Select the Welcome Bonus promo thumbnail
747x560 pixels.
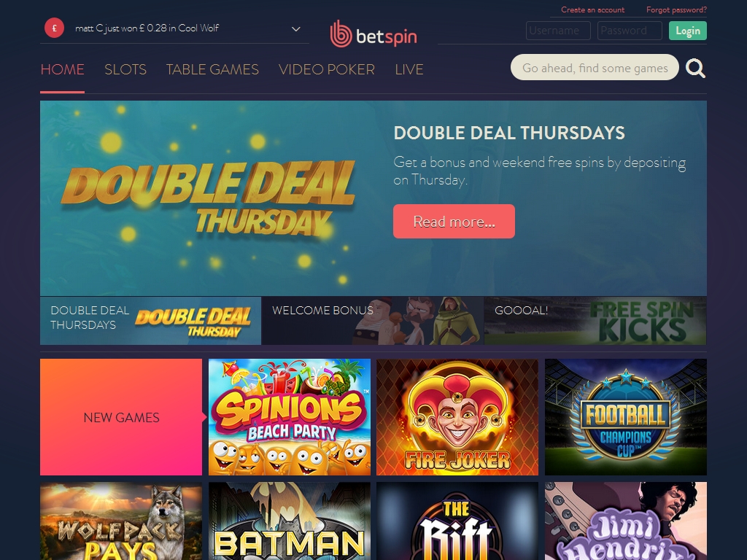[373, 321]
